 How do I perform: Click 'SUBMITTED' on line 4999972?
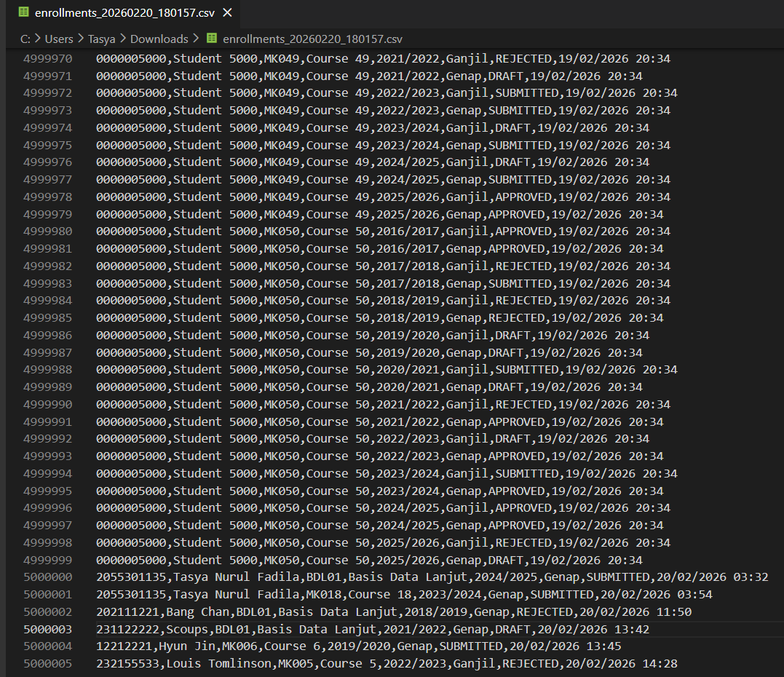pyautogui.click(x=527, y=93)
